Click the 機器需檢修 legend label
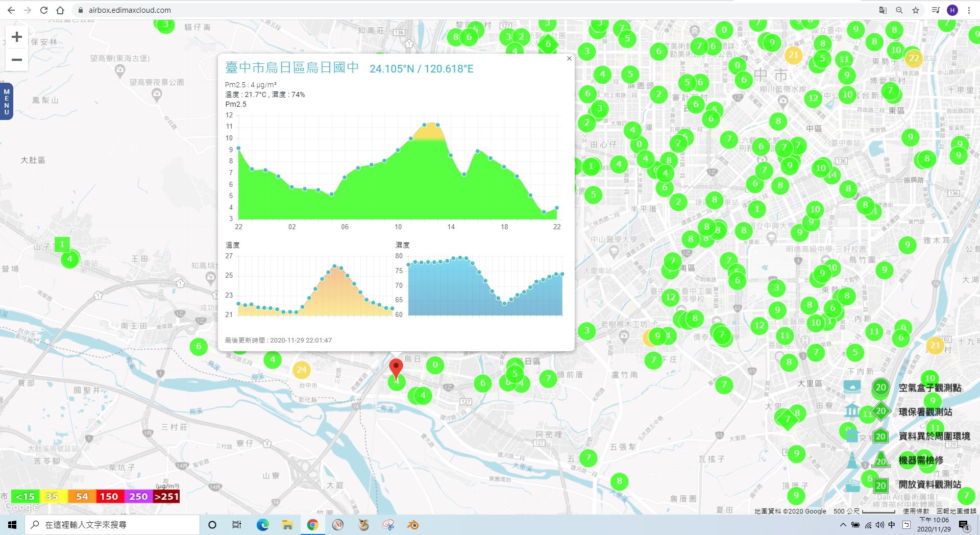The height and width of the screenshot is (535, 980). pos(921,460)
